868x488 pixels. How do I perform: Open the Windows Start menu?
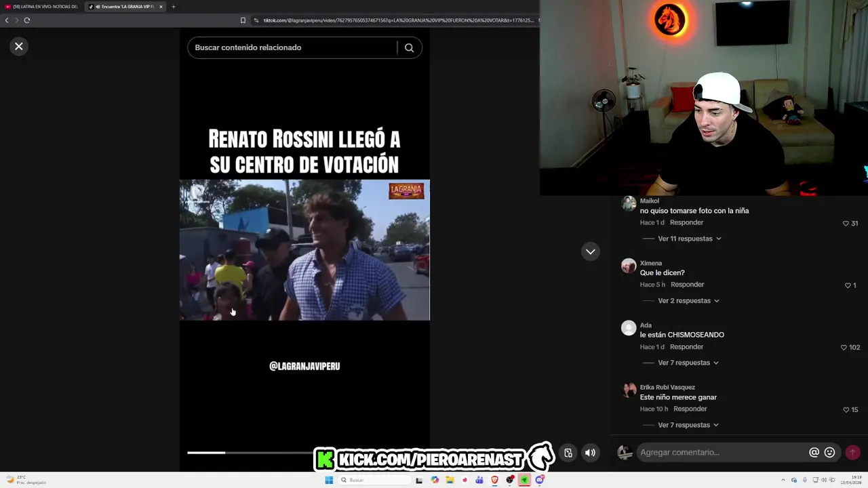(329, 480)
